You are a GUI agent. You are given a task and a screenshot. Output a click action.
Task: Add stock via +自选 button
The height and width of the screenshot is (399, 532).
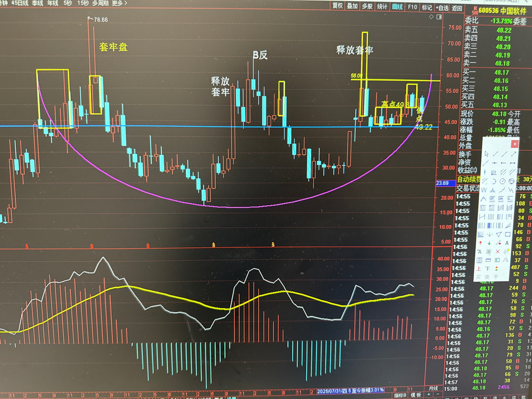click(x=442, y=7)
